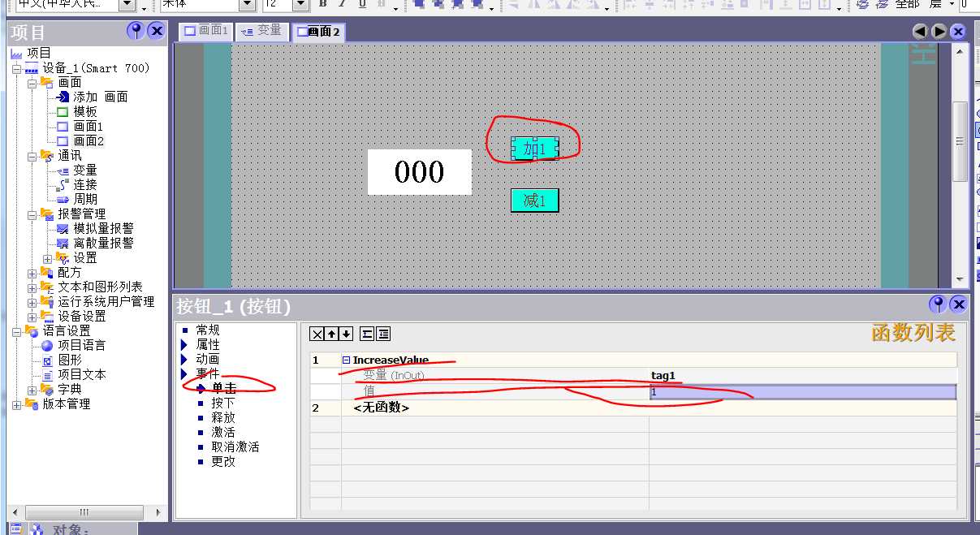Select the 画面2 tab
The height and width of the screenshot is (535, 980).
(x=319, y=32)
